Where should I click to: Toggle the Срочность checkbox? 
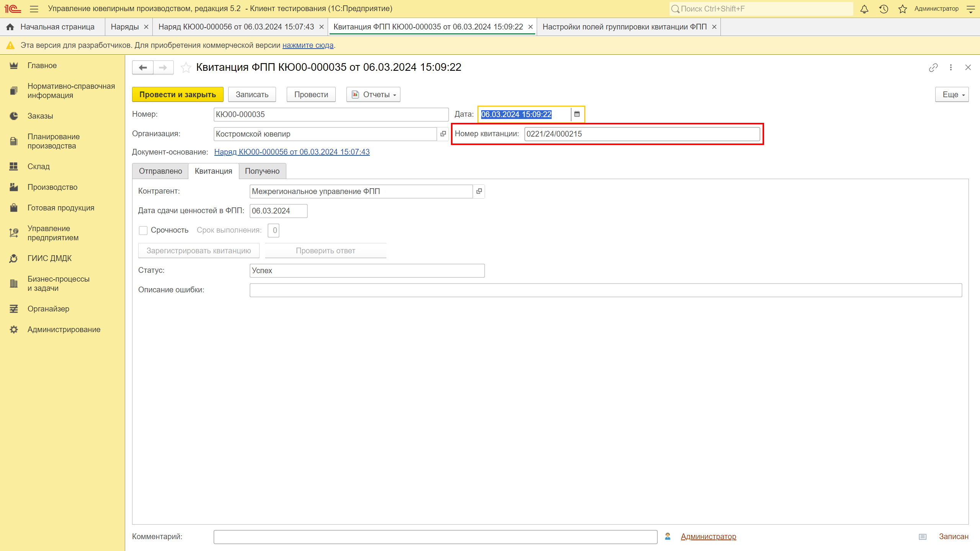[x=143, y=230]
